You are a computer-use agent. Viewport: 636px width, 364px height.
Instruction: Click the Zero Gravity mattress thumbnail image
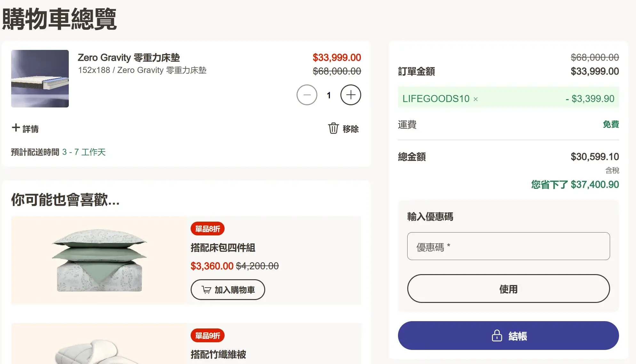point(40,78)
